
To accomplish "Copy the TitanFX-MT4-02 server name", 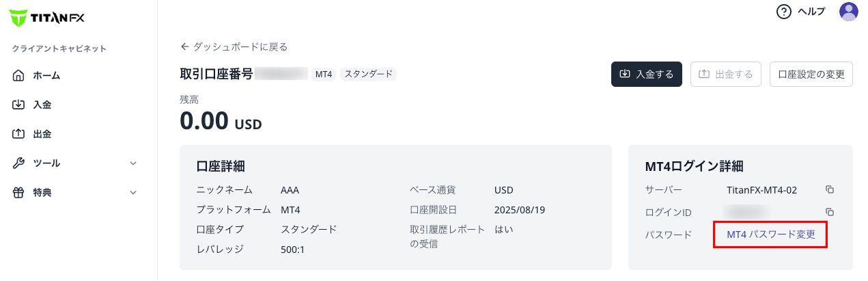I will [x=830, y=190].
